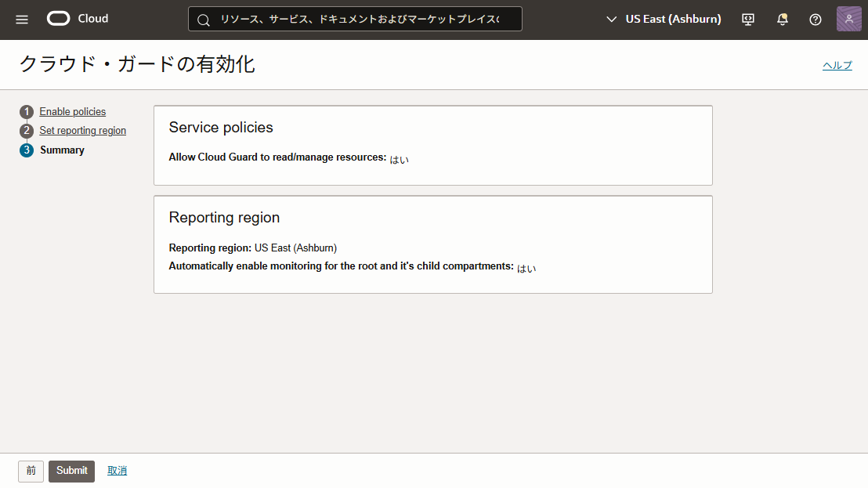Click the 前 previous button
The width and height of the screenshot is (868, 488).
(x=31, y=471)
